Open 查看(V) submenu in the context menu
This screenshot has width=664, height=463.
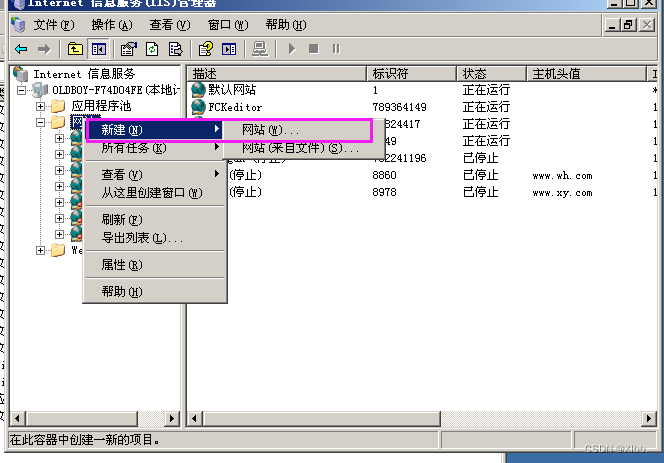[155, 175]
